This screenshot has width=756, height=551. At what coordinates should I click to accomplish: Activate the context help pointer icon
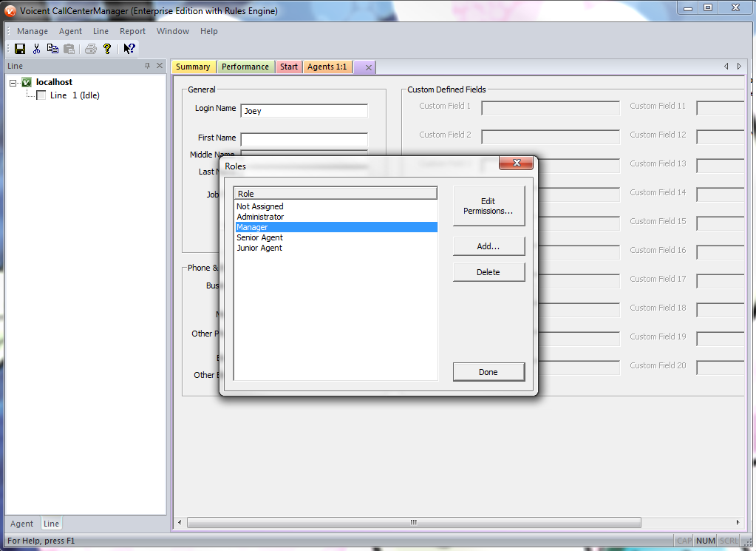129,49
